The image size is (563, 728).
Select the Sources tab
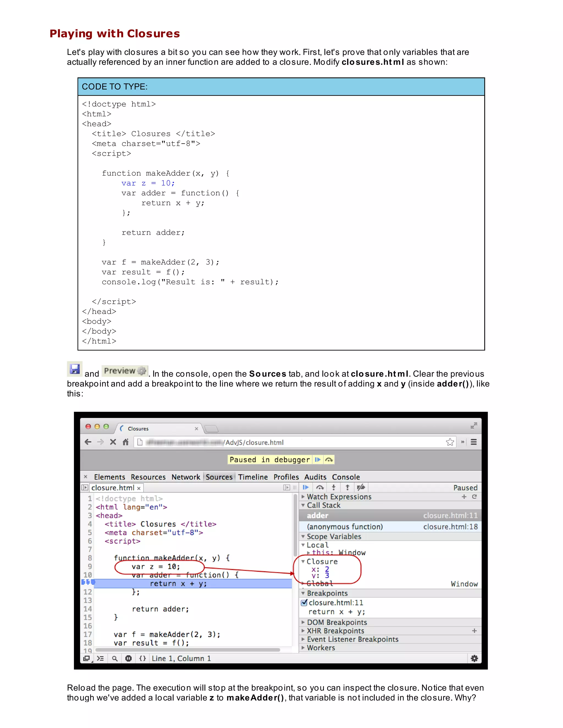[x=219, y=477]
